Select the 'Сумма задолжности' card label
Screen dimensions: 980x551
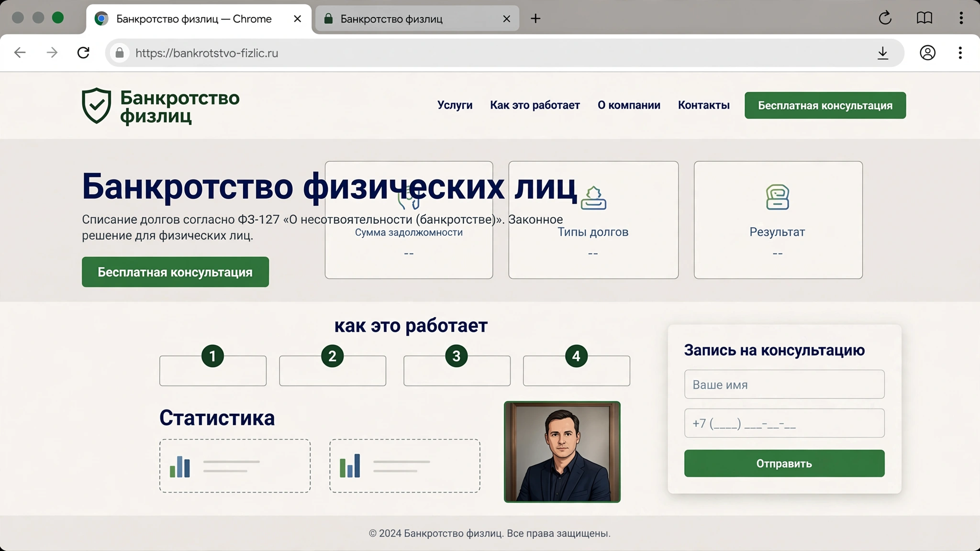click(x=409, y=232)
